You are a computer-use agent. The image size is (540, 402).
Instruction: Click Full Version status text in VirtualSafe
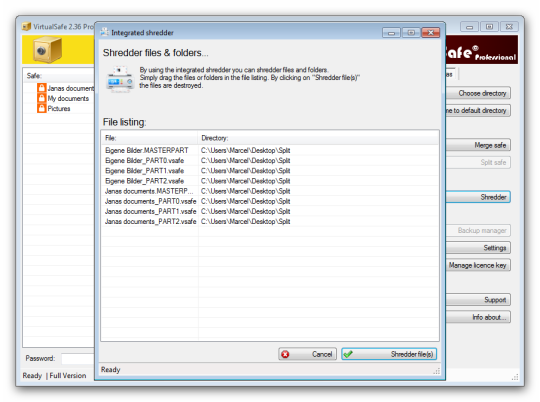click(68, 375)
